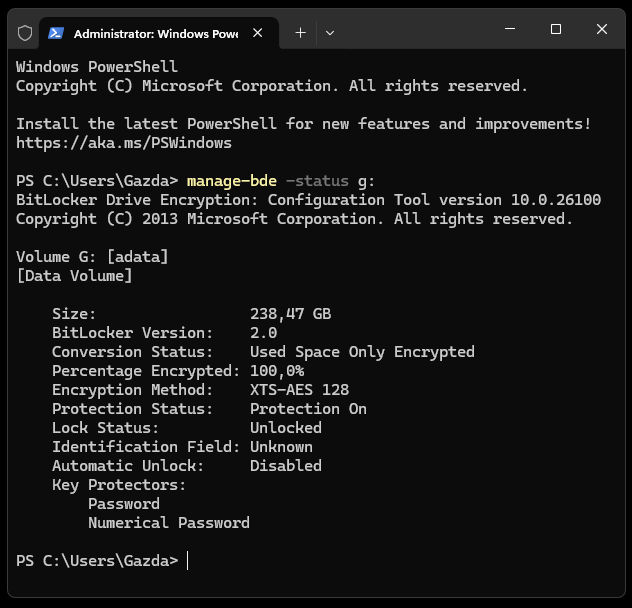Screen dimensions: 632x608
Task: Minimize the terminal window
Action: point(510,29)
